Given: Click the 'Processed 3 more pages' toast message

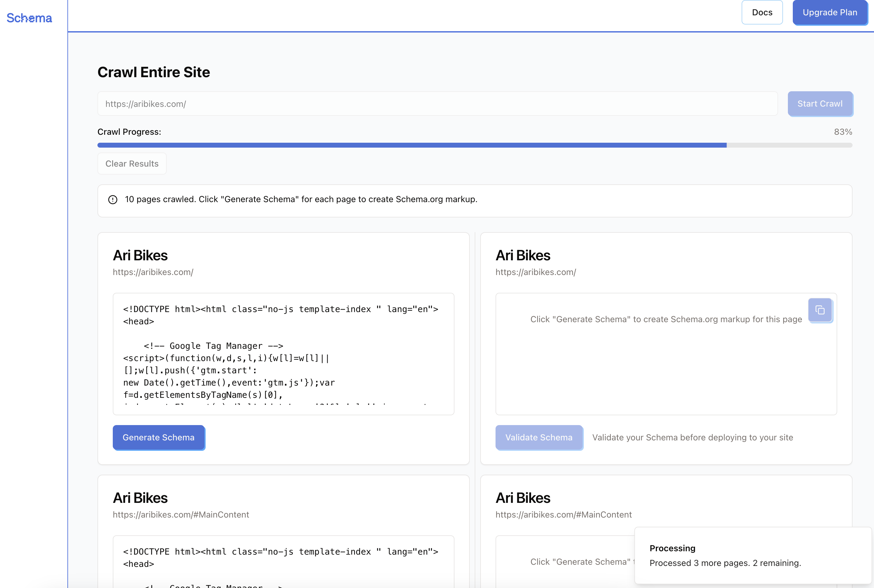Looking at the screenshot, I should coord(725,563).
